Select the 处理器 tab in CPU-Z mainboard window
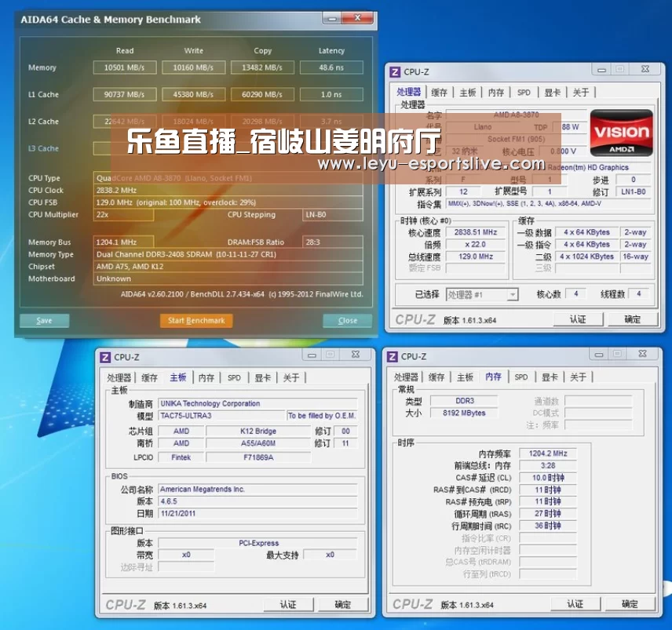The height and width of the screenshot is (630, 672). point(119,377)
